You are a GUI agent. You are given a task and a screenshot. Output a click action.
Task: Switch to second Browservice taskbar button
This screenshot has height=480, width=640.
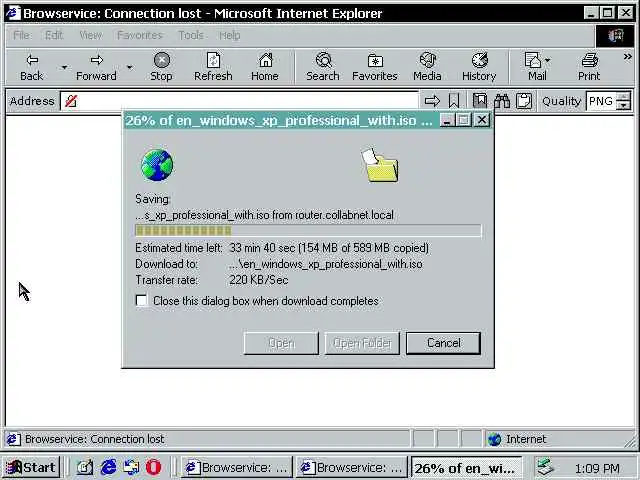coord(351,467)
